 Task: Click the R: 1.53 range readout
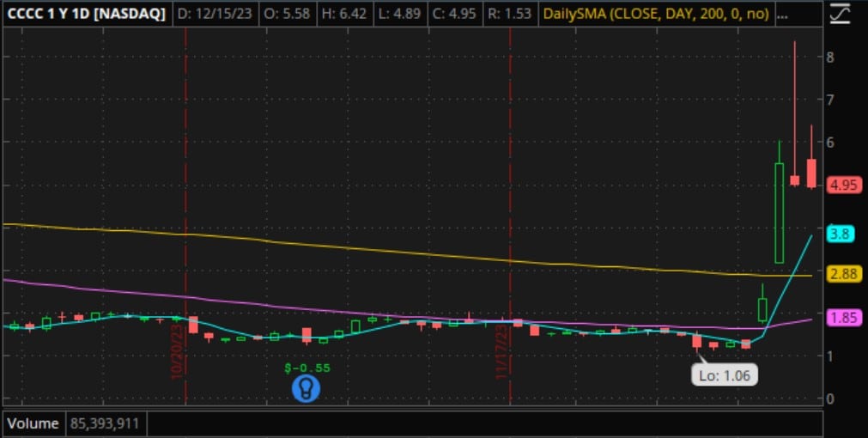(509, 14)
